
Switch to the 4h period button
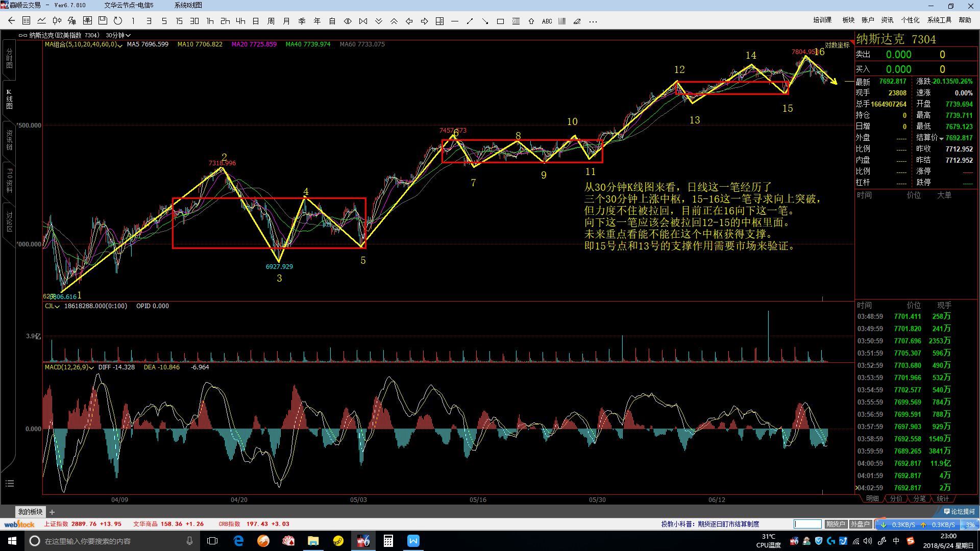click(240, 21)
